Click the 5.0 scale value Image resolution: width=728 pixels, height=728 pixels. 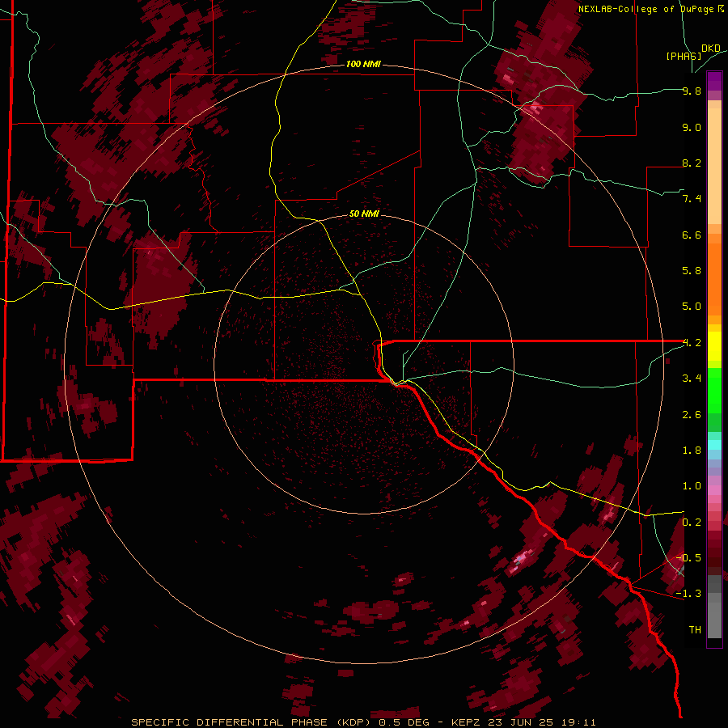point(692,307)
